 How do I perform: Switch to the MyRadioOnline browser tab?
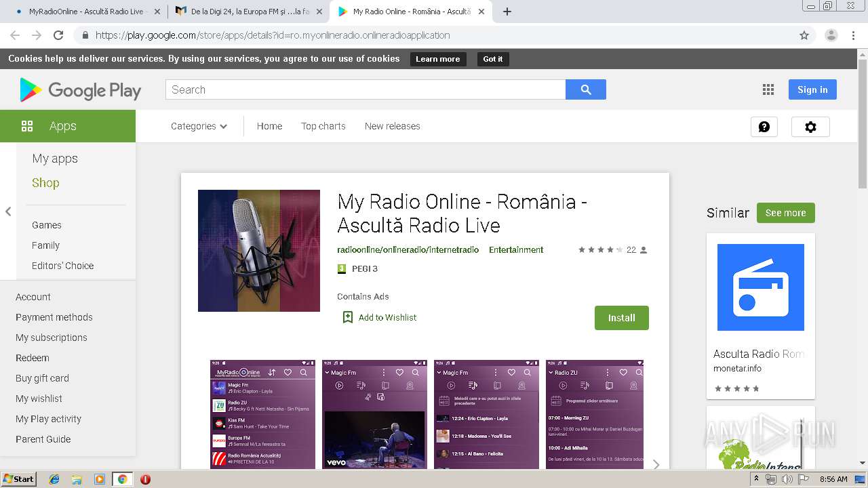click(x=85, y=12)
